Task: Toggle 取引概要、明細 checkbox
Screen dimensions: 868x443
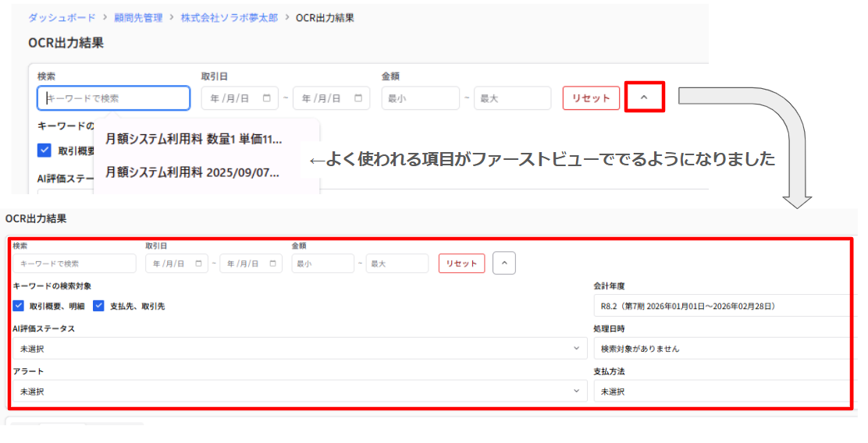Action: click(18, 305)
